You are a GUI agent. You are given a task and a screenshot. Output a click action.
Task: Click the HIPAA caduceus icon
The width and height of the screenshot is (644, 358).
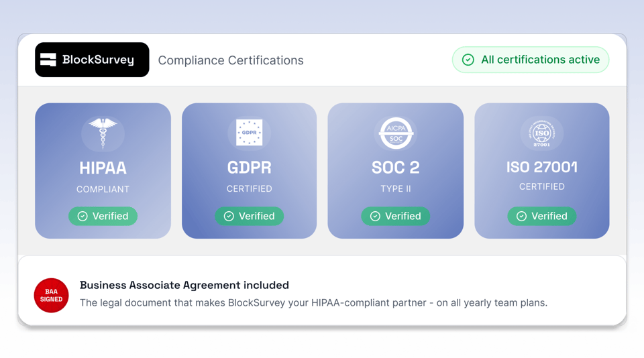103,133
